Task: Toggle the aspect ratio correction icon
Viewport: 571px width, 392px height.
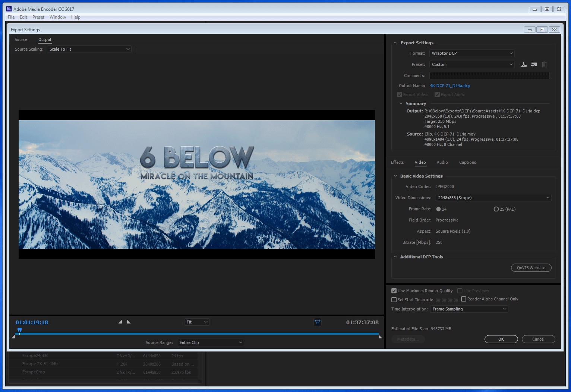Action: click(318, 322)
